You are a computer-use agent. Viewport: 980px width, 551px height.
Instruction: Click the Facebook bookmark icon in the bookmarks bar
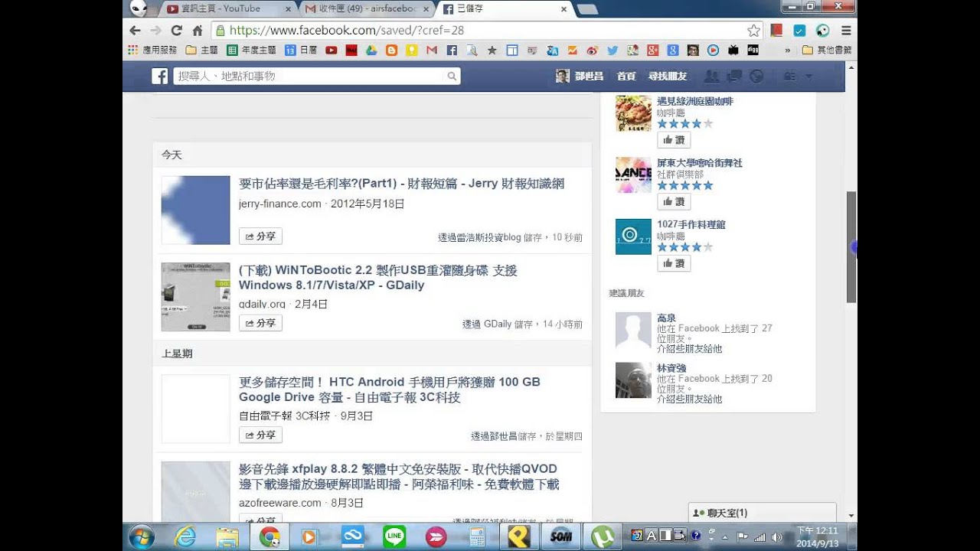[x=452, y=51]
